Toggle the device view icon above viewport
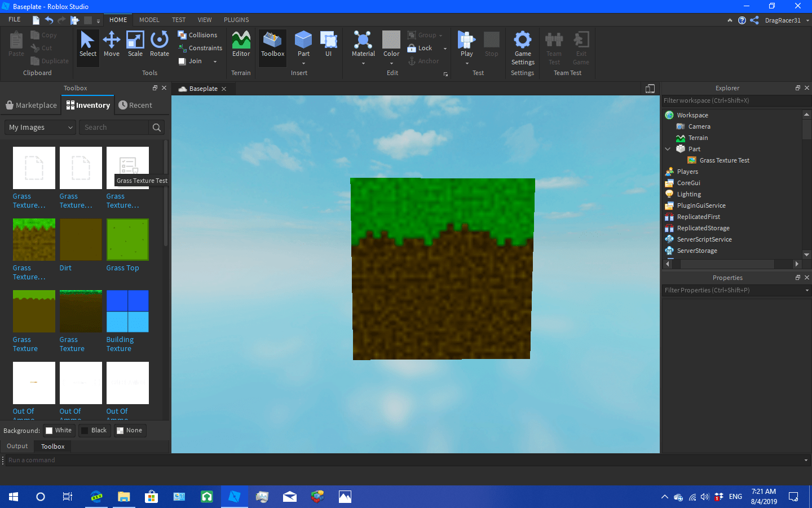The width and height of the screenshot is (812, 508). [650, 89]
